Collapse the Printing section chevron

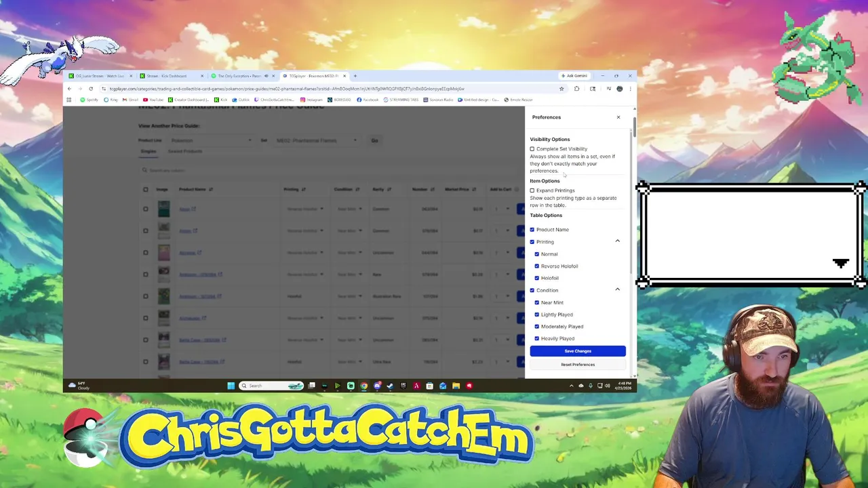[x=617, y=241]
